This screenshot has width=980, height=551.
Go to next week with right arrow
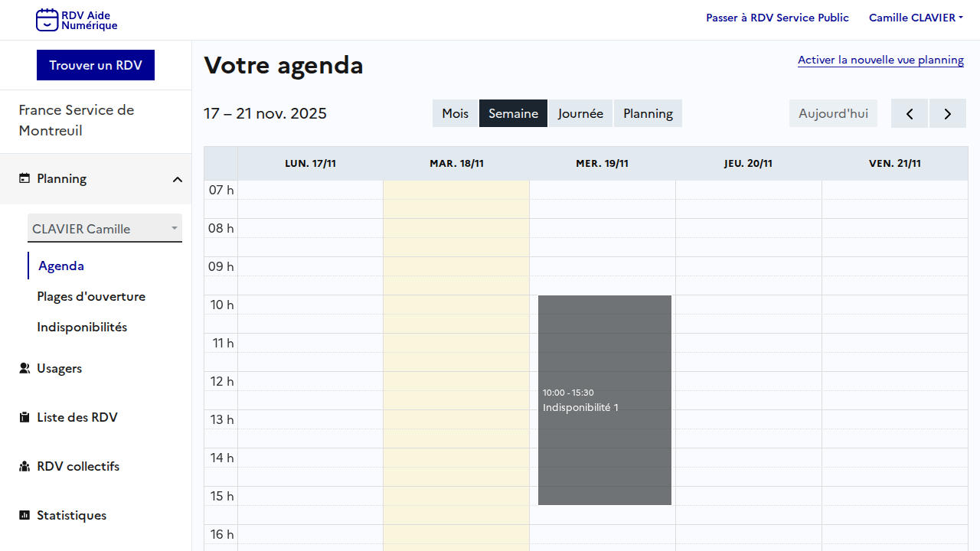pyautogui.click(x=947, y=113)
